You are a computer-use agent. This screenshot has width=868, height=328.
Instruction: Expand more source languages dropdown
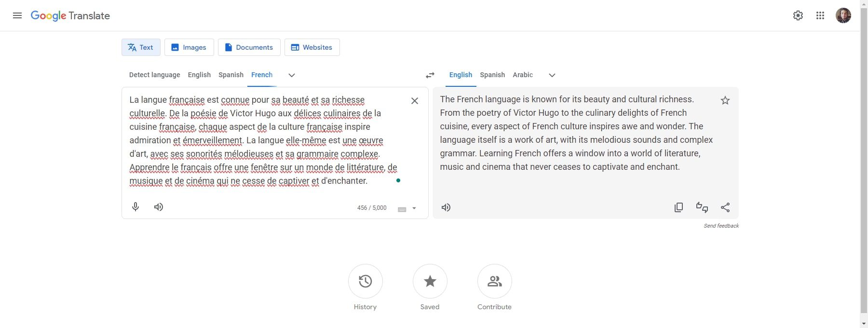[291, 75]
